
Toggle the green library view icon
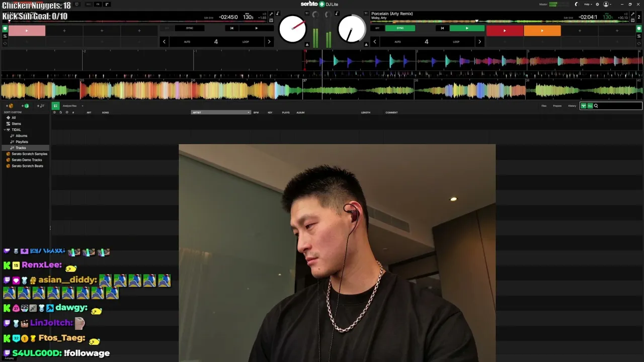tap(55, 106)
